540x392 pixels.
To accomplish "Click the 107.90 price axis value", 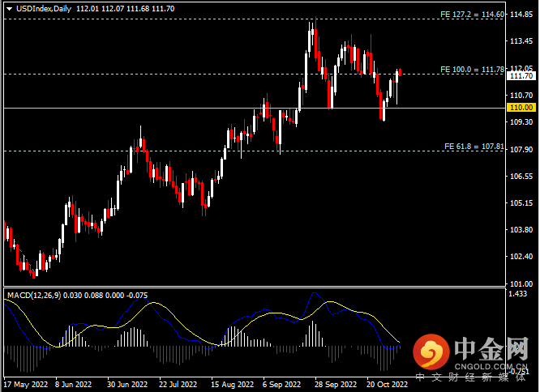I will (521, 150).
